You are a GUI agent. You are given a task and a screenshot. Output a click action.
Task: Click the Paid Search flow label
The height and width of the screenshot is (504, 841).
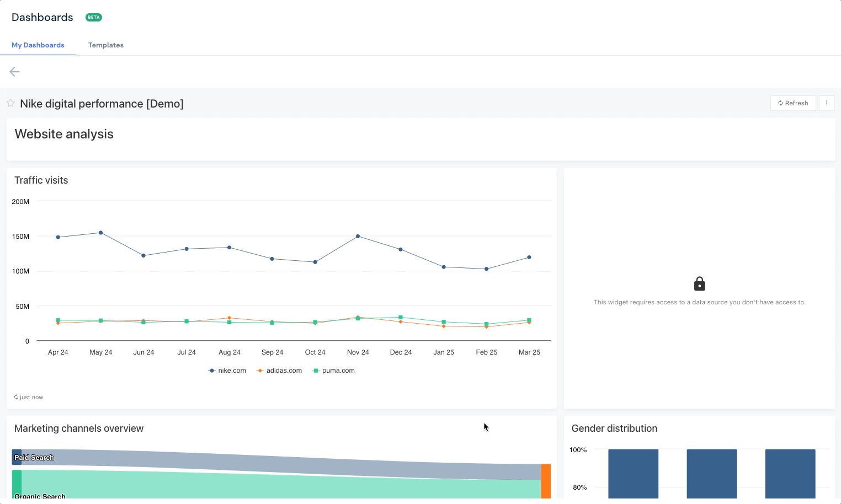[34, 458]
